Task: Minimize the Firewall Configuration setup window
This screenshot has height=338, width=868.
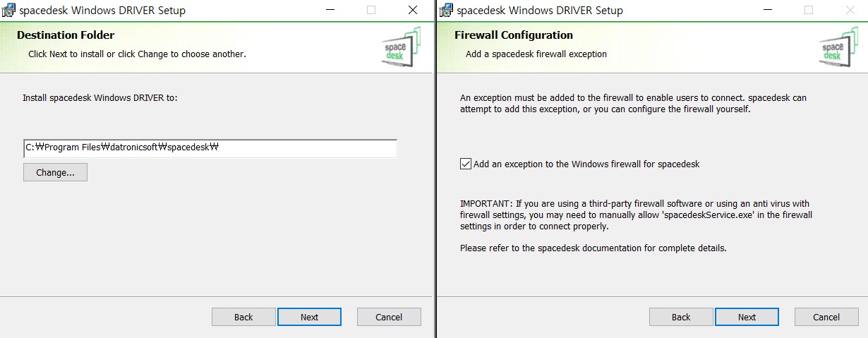Action: (768, 10)
